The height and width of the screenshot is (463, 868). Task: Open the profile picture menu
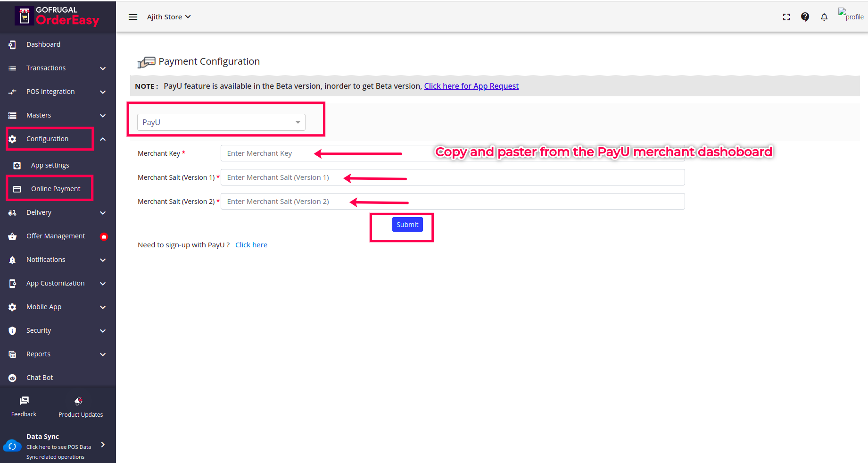pyautogui.click(x=851, y=15)
